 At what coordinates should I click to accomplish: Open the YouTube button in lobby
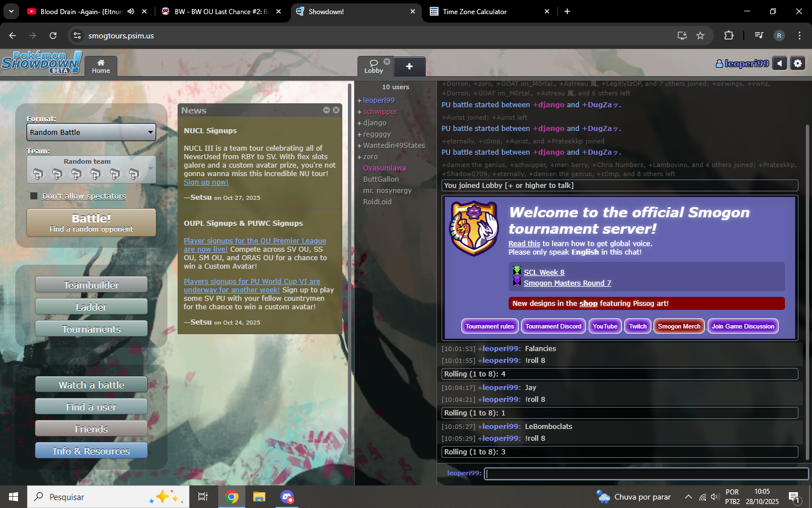605,326
